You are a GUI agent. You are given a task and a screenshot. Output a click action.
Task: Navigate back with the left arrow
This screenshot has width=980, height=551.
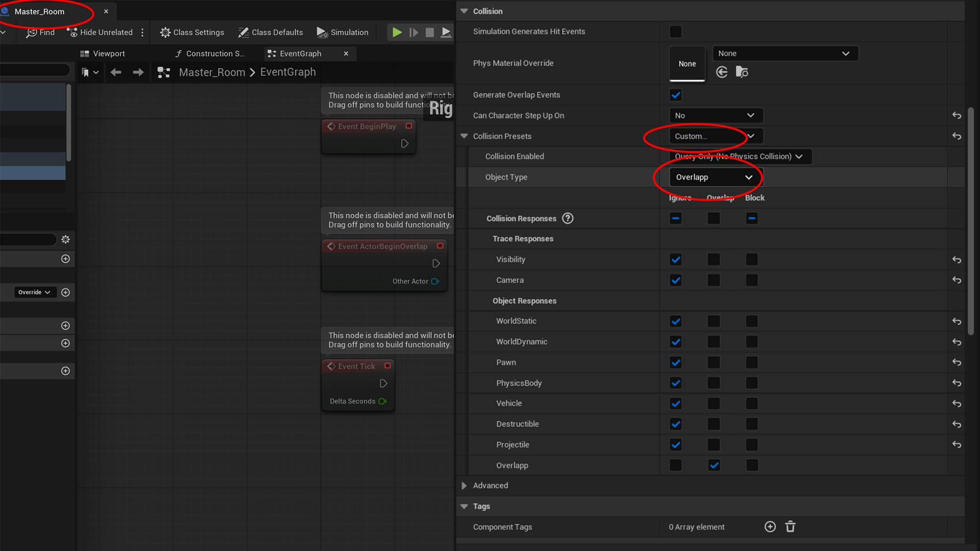(x=116, y=72)
